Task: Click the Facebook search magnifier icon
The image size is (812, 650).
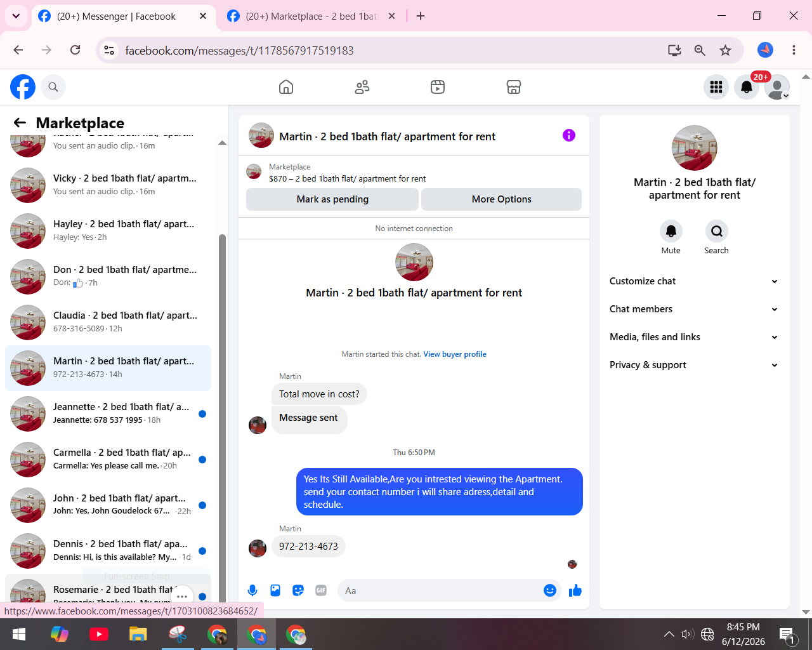Action: click(53, 87)
